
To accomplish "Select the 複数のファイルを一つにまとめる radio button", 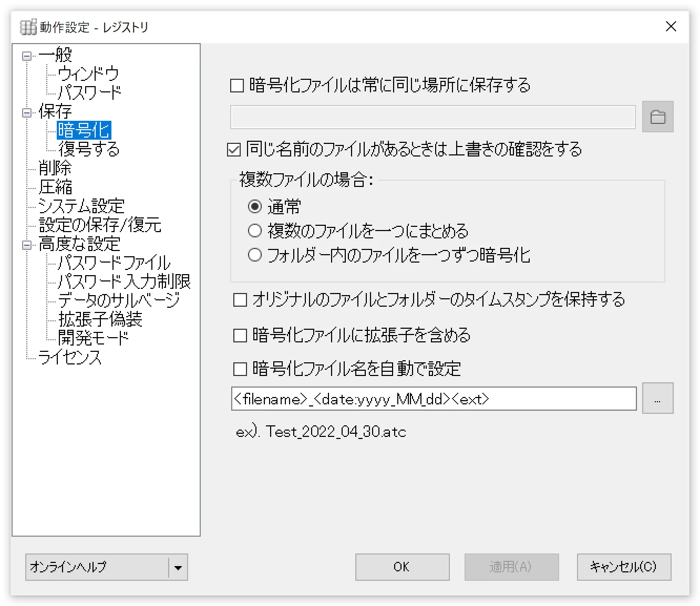I will tap(255, 231).
